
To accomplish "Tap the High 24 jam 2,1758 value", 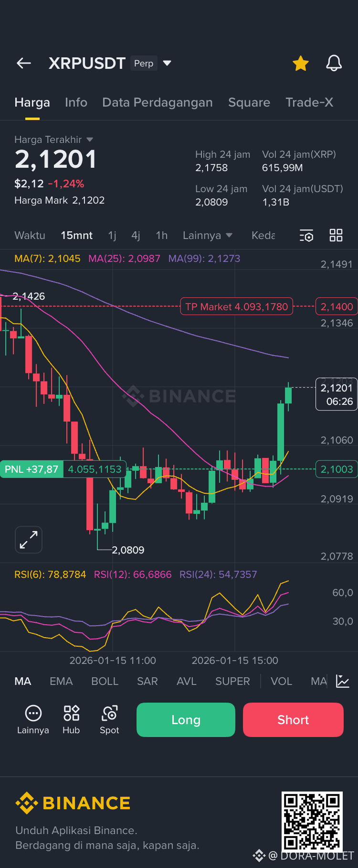I will pos(222,161).
